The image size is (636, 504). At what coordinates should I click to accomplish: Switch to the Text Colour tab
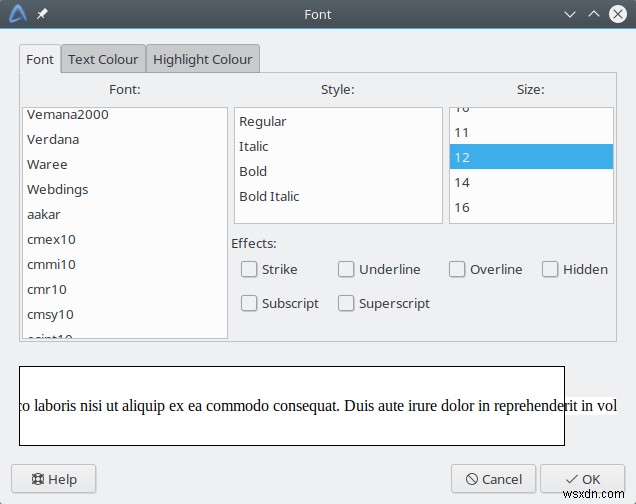pos(103,59)
